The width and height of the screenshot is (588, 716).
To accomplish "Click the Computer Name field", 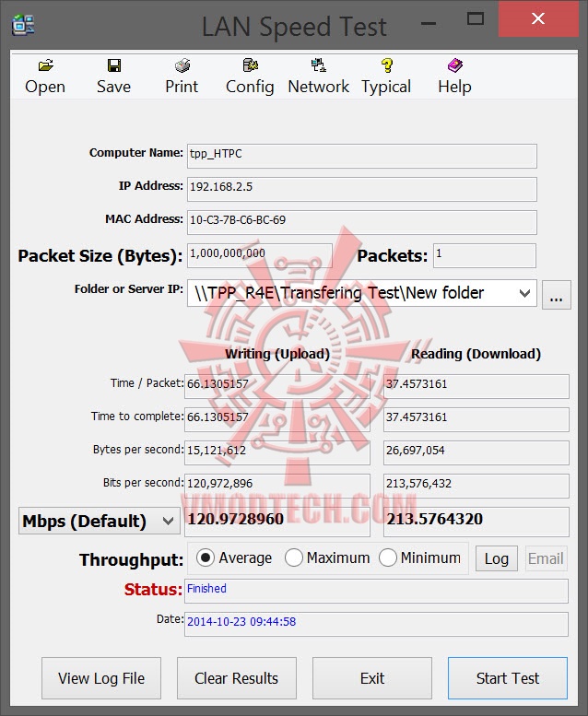I will click(x=362, y=156).
